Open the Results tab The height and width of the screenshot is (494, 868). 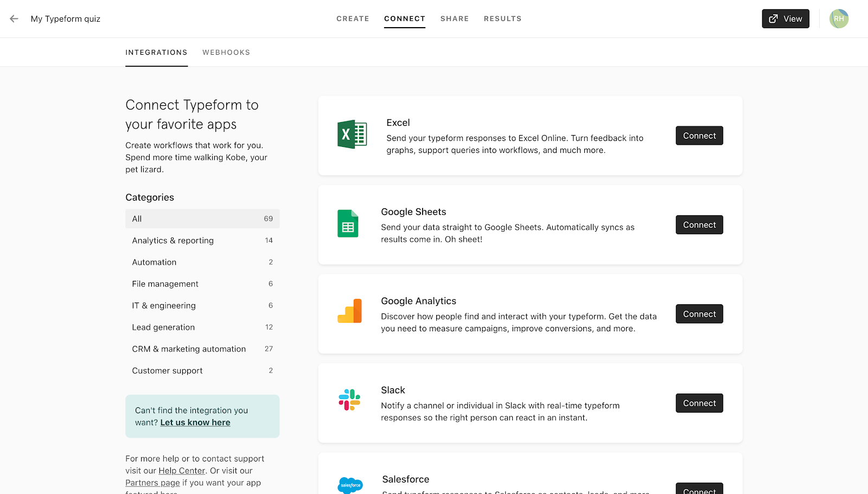pos(503,18)
